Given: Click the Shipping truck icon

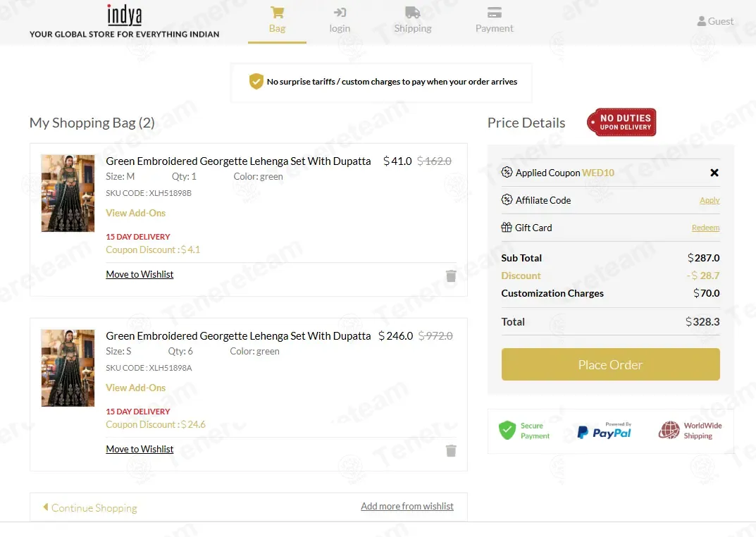Looking at the screenshot, I should (x=413, y=12).
